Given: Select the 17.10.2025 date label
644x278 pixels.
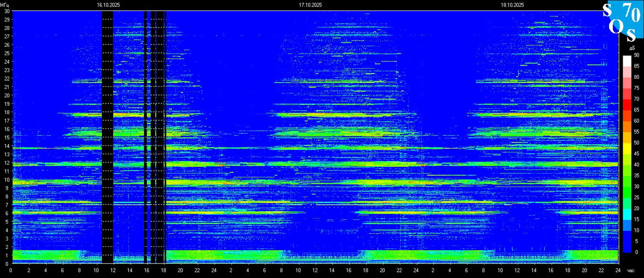Looking at the screenshot, I should click(310, 5).
